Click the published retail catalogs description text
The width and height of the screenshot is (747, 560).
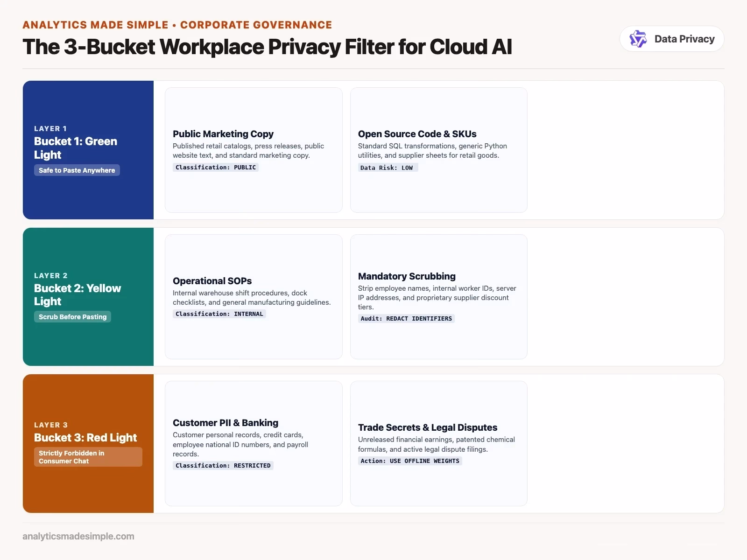[x=248, y=150]
